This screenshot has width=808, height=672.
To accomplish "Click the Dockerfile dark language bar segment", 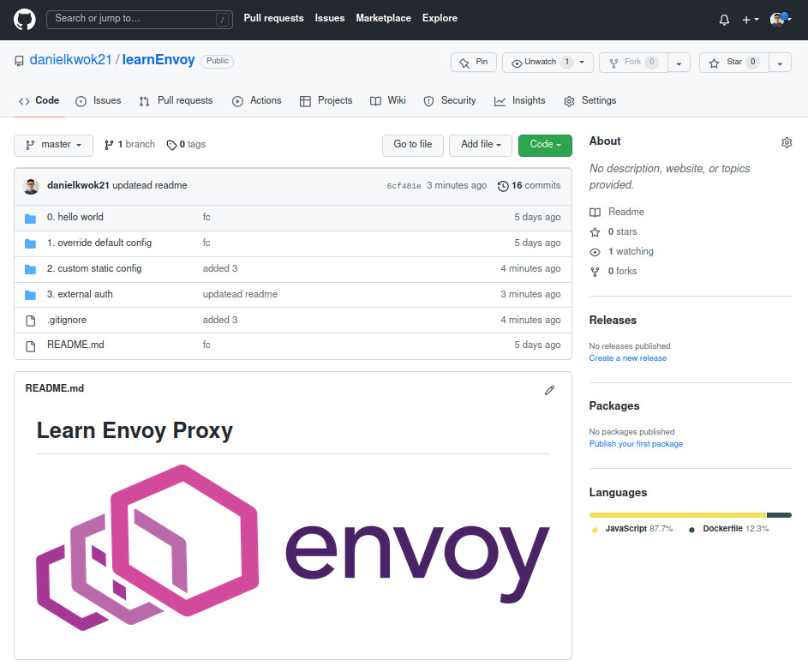I will point(779,515).
